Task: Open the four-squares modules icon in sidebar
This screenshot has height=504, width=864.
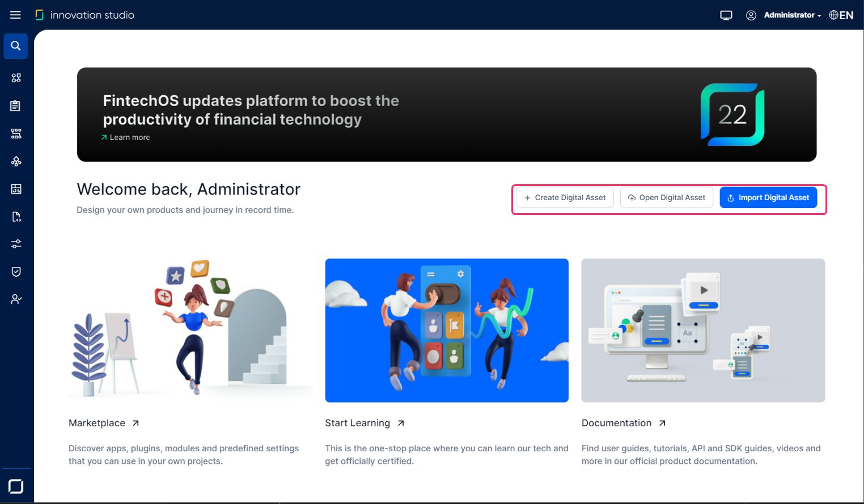Action: coord(16,78)
